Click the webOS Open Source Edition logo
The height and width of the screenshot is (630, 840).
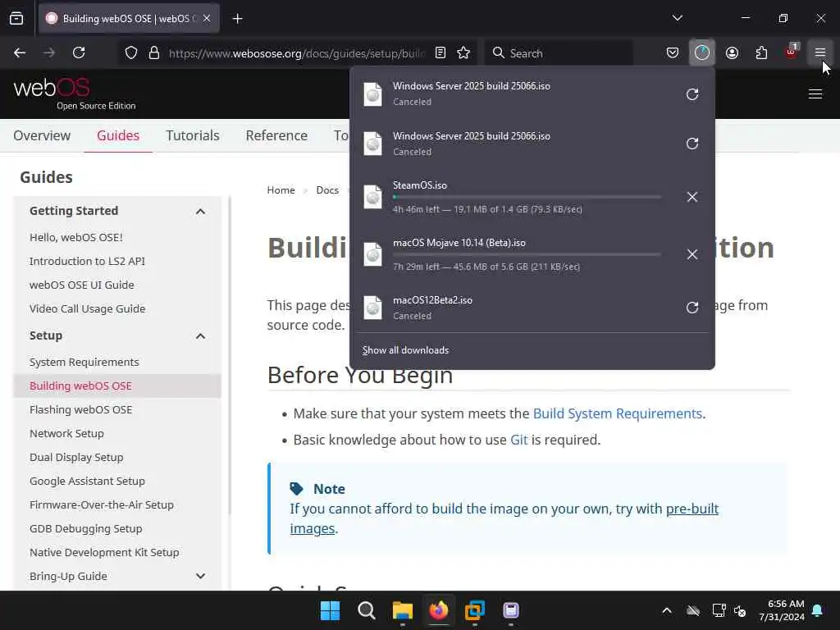[75, 94]
